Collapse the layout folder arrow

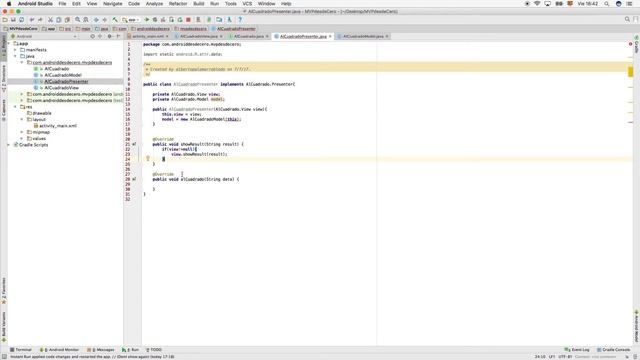point(22,119)
